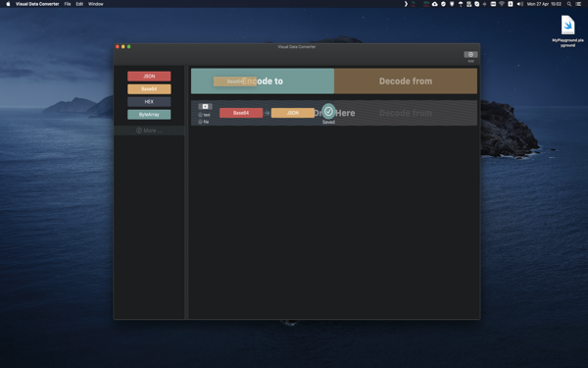This screenshot has width=588, height=368.
Task: Click the Saved checkmark icon
Action: (x=328, y=112)
